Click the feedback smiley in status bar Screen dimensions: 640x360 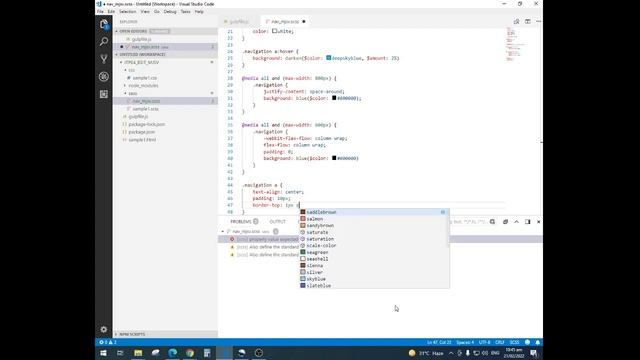pos(527,342)
